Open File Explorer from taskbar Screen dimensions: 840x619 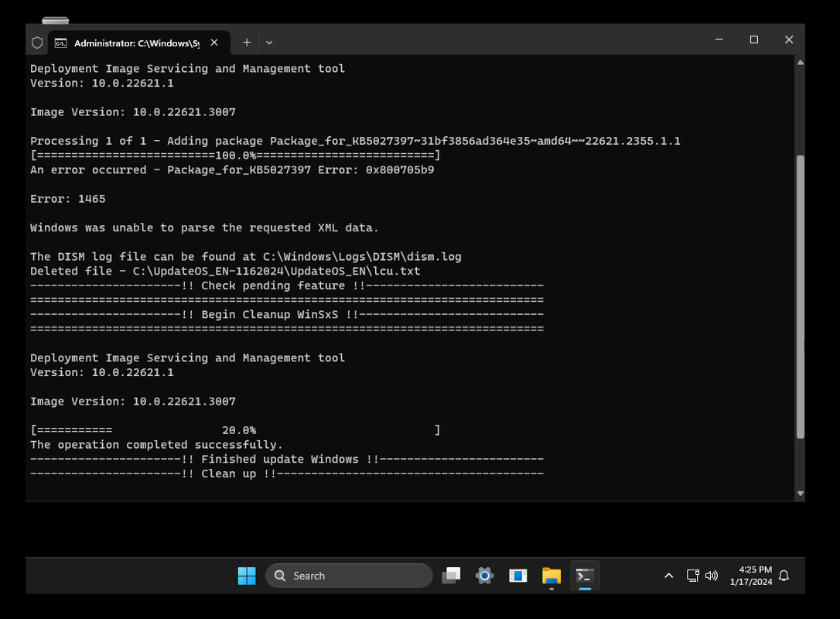tap(551, 576)
